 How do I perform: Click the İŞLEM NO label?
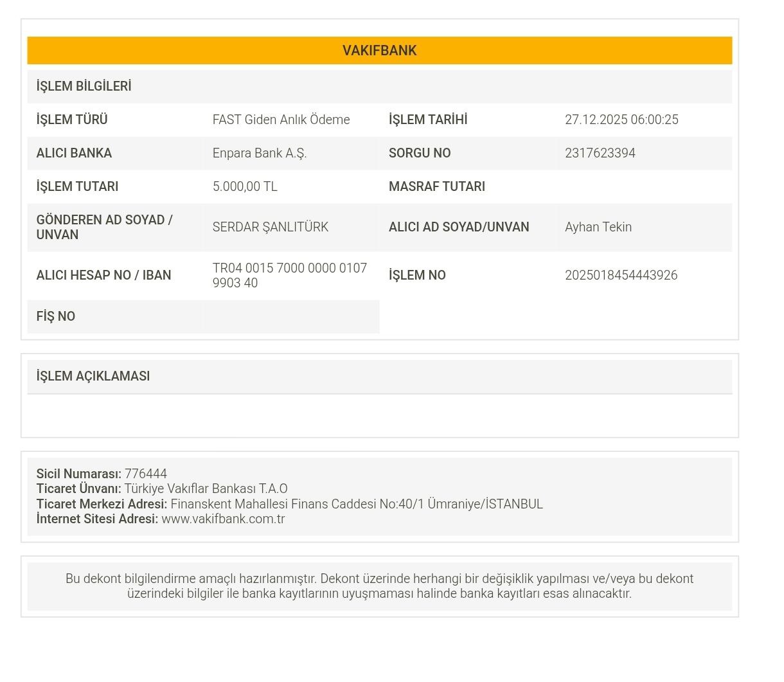[417, 275]
